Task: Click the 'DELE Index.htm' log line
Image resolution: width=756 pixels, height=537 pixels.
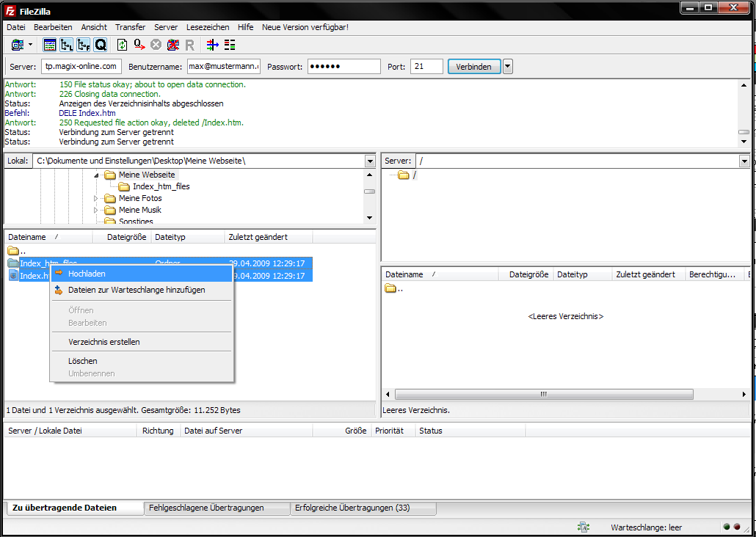Action: point(87,113)
